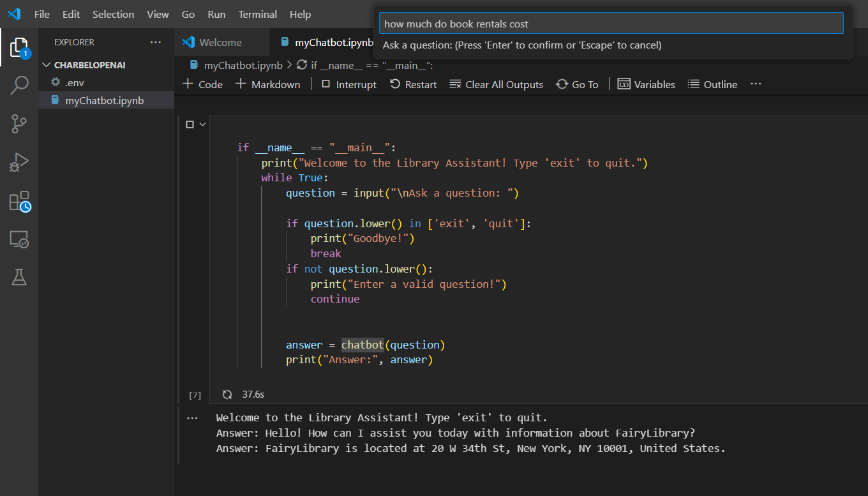
Task: Stop cell execution using the square button
Action: pyautogui.click(x=190, y=124)
